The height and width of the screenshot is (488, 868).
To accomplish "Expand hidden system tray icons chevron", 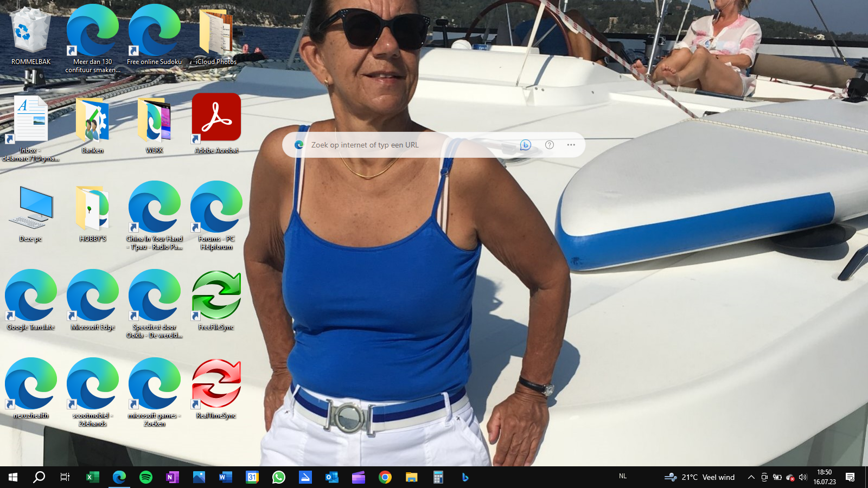I will [x=751, y=477].
